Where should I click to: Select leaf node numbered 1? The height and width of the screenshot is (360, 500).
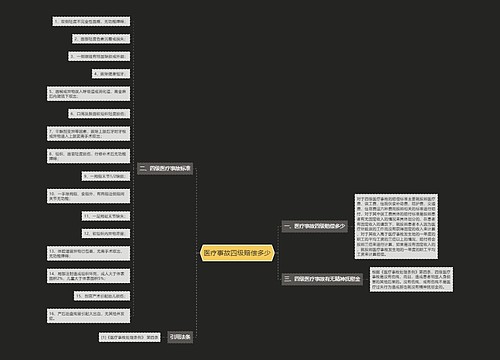point(91,21)
